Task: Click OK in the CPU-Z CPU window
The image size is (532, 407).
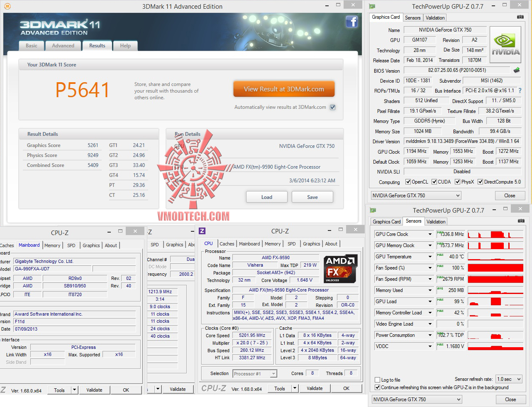Action: tap(346, 389)
